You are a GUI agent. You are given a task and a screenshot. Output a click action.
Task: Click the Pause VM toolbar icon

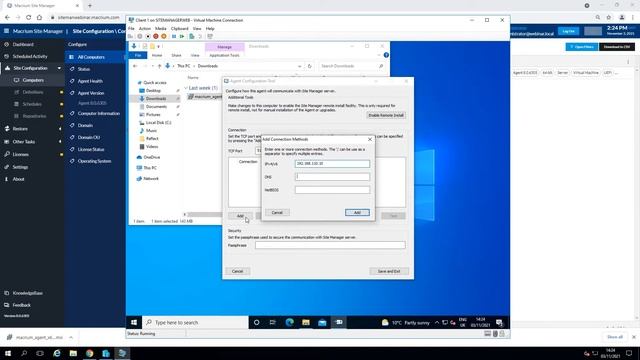174,36
